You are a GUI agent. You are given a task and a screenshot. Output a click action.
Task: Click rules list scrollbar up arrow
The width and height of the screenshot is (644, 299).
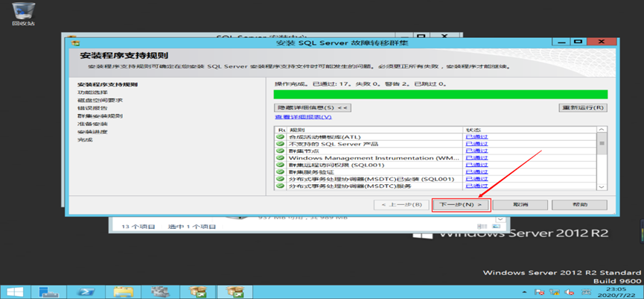tap(602, 130)
